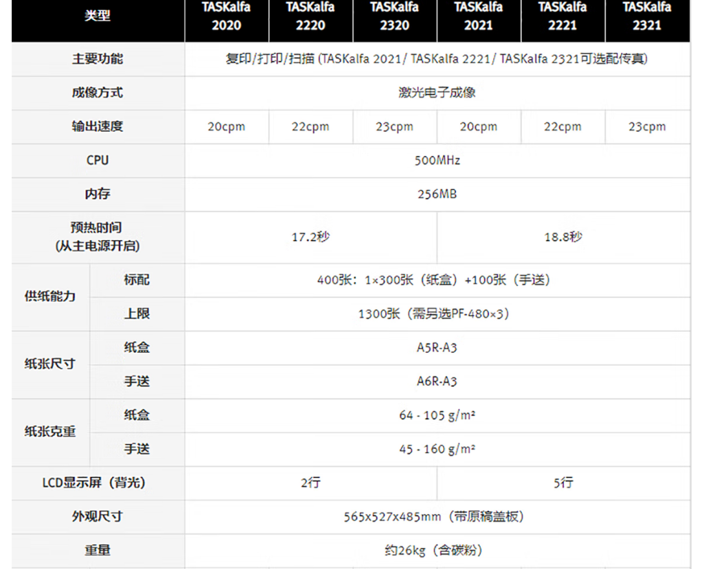This screenshot has width=728, height=569.
Task: Click the 外观尺寸 row label
Action: (x=98, y=517)
